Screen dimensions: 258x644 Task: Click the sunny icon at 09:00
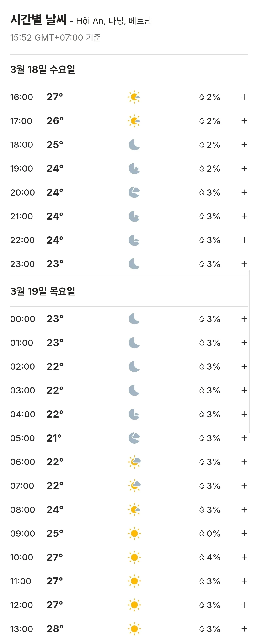(134, 534)
